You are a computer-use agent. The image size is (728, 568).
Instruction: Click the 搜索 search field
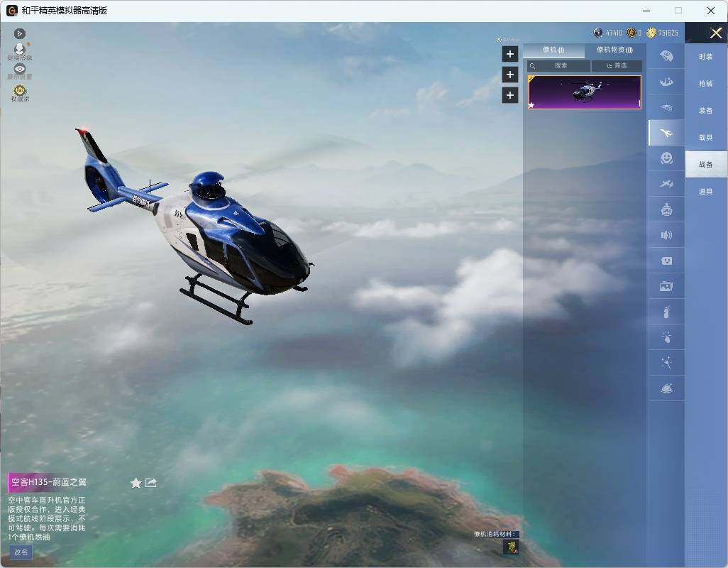click(558, 66)
